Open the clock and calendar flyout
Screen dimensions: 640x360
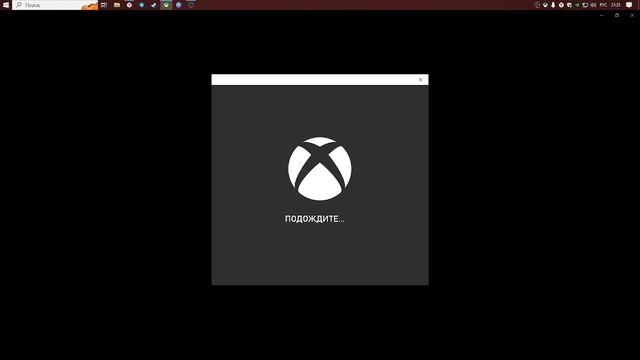click(616, 5)
